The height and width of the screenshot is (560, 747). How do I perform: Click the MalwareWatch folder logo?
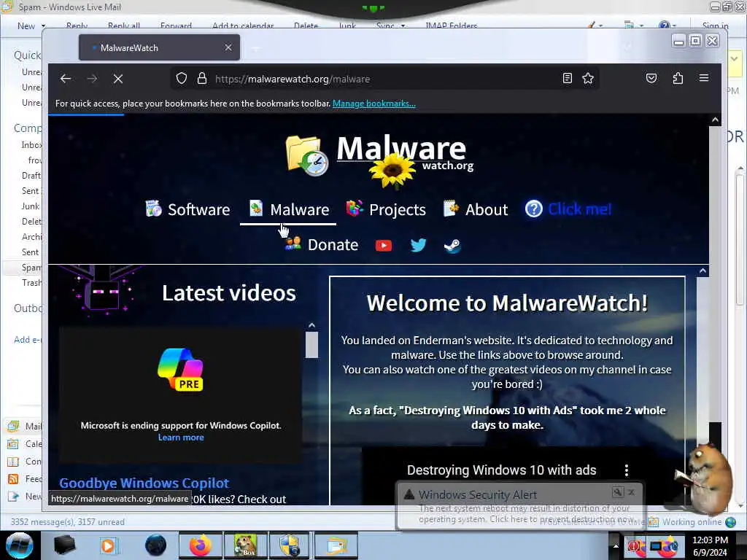(307, 155)
